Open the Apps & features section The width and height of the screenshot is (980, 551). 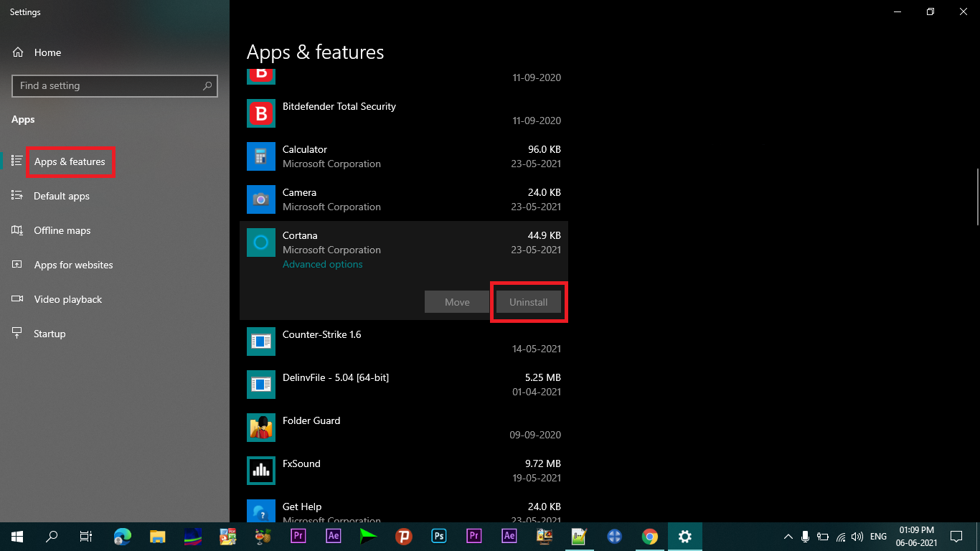click(70, 161)
